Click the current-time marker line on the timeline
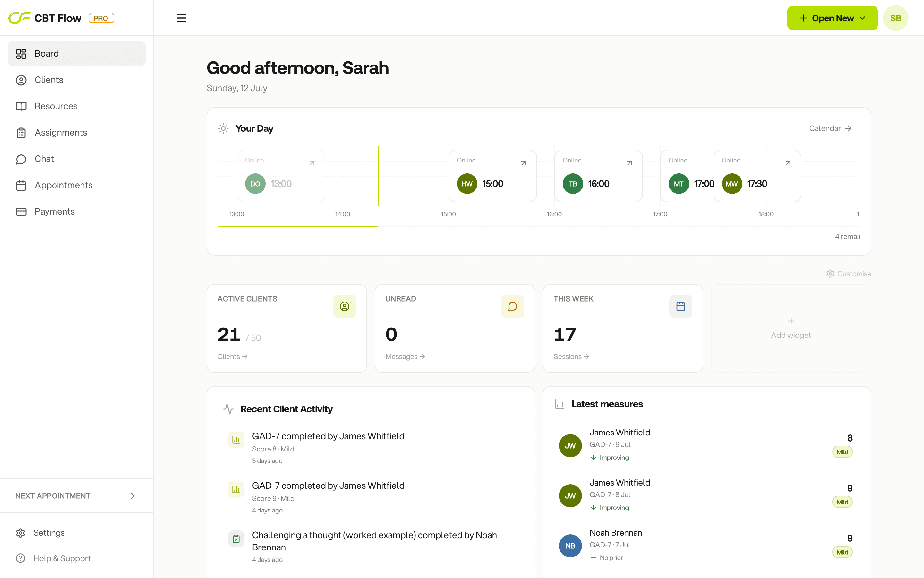Image resolution: width=924 pixels, height=578 pixels. click(378, 176)
